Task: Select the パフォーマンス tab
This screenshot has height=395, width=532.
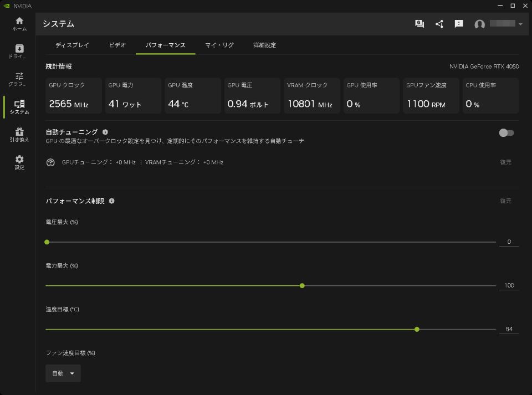Action: (166, 45)
